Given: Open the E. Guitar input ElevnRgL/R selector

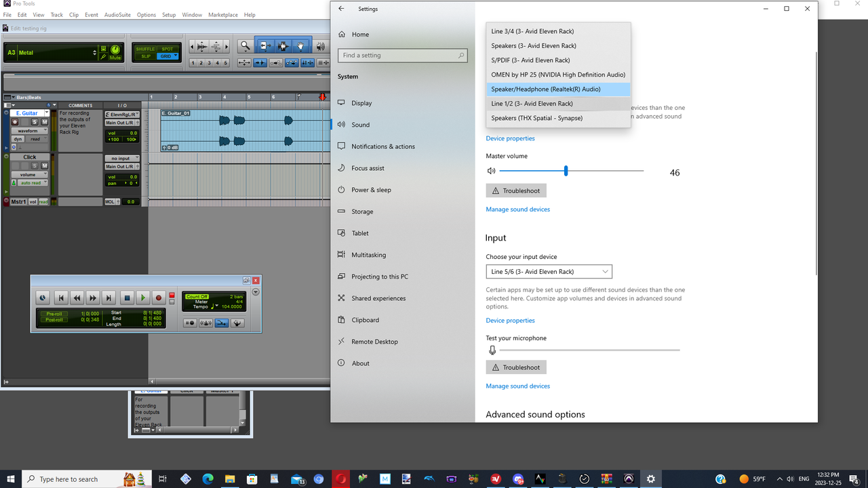Looking at the screenshot, I should click(x=122, y=115).
